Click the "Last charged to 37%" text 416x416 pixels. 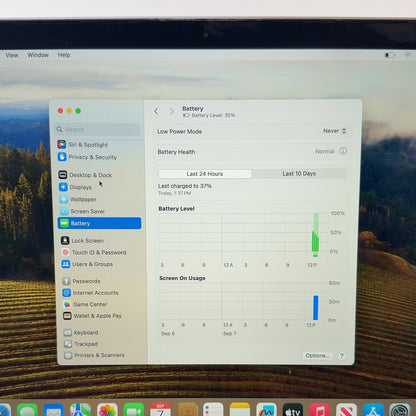[185, 186]
